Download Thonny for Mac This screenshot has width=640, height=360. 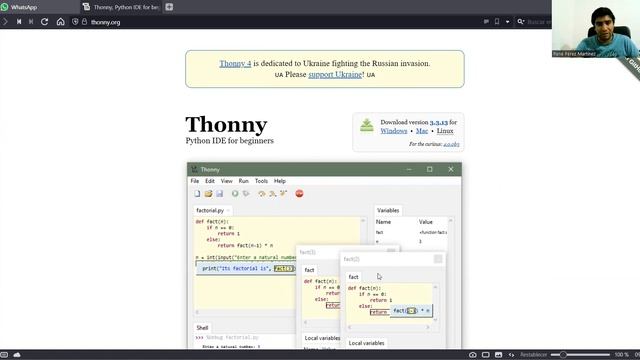point(422,131)
